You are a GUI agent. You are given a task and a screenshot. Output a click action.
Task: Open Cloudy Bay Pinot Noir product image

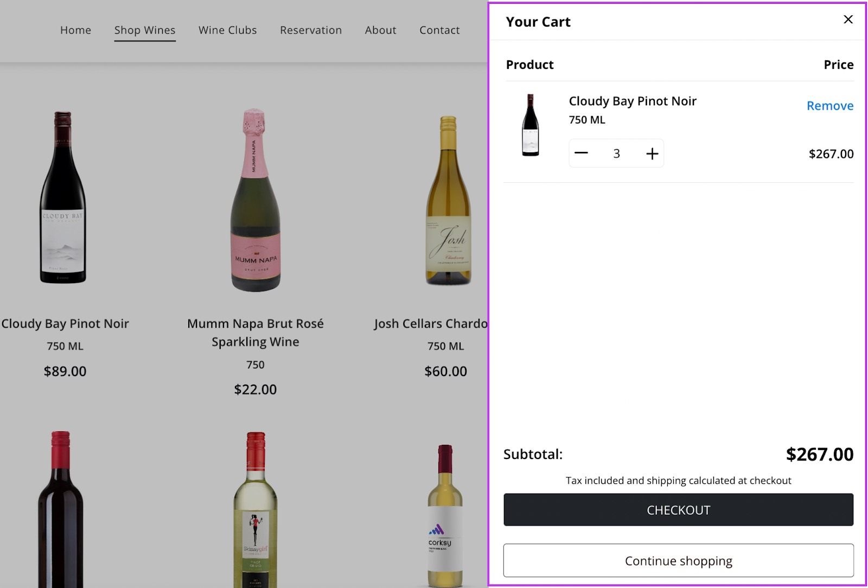tap(63, 197)
